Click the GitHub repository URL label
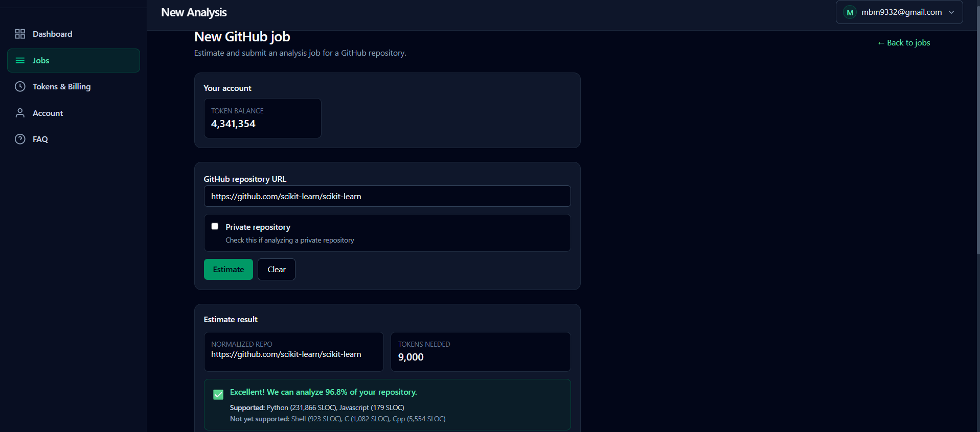 [245, 179]
